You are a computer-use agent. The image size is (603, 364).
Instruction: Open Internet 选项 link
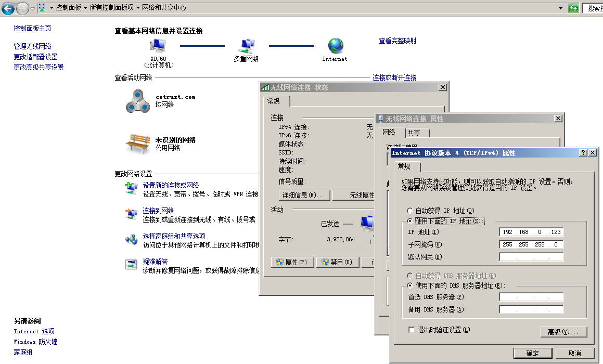click(x=34, y=331)
